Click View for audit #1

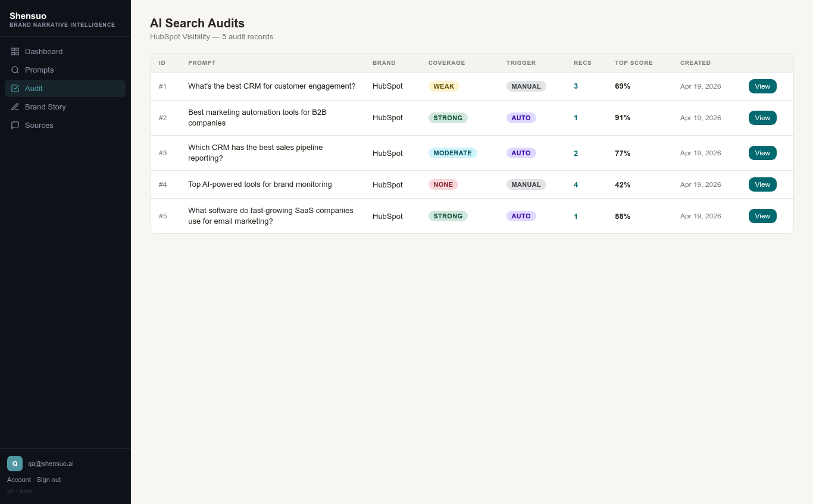coord(762,86)
